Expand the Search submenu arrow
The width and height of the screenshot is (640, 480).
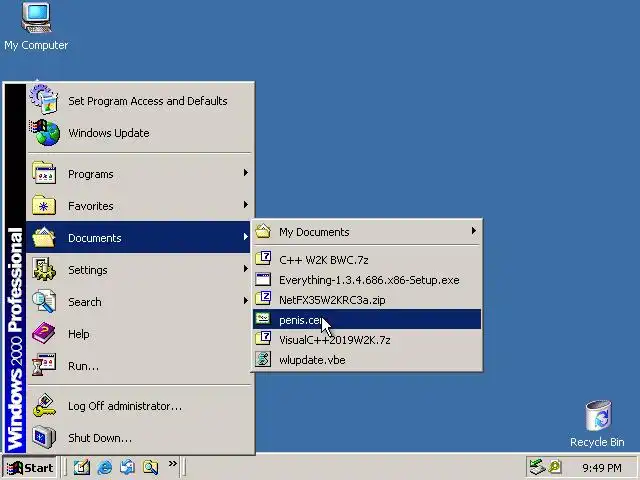(245, 301)
